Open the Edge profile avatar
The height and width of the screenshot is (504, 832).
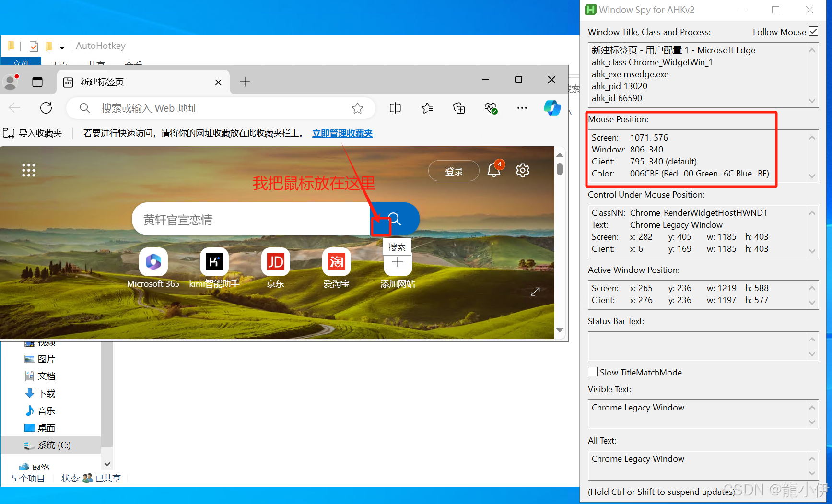pos(11,82)
